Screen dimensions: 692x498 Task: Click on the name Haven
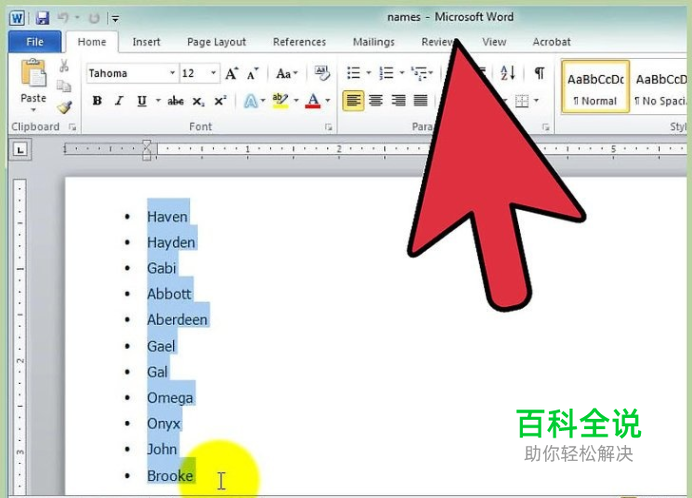(167, 217)
